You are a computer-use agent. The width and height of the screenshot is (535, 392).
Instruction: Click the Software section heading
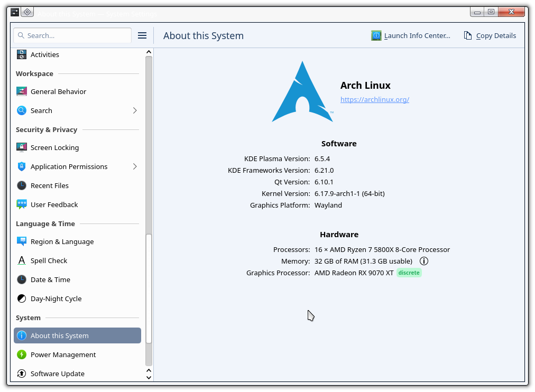(x=339, y=144)
